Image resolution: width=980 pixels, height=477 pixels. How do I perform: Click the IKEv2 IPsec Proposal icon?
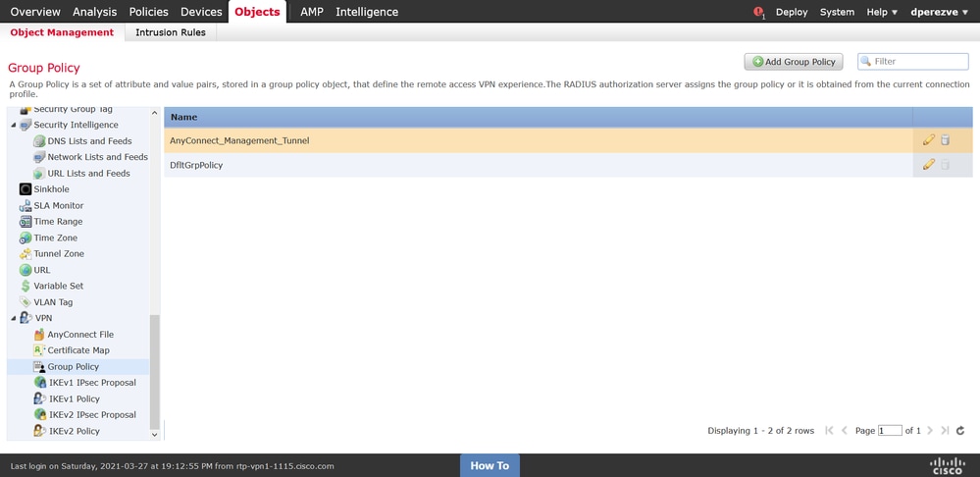(x=39, y=415)
